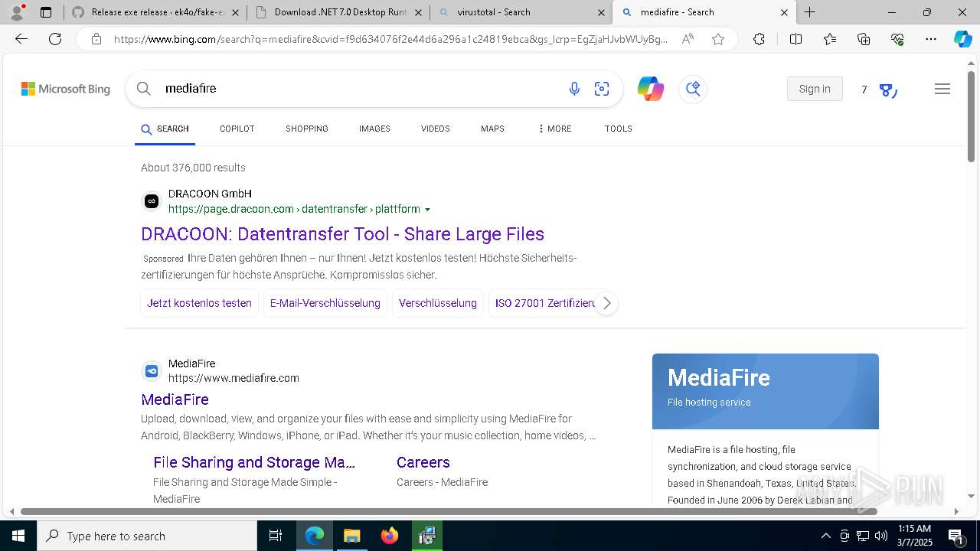Click the Sign in button
Image resolution: width=980 pixels, height=551 pixels.
pyautogui.click(x=815, y=89)
